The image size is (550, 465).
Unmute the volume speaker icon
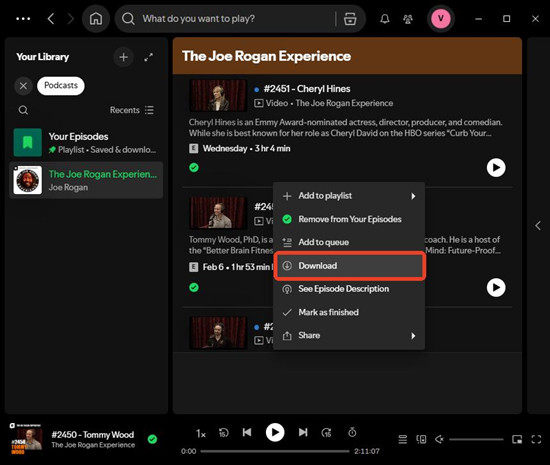439,439
